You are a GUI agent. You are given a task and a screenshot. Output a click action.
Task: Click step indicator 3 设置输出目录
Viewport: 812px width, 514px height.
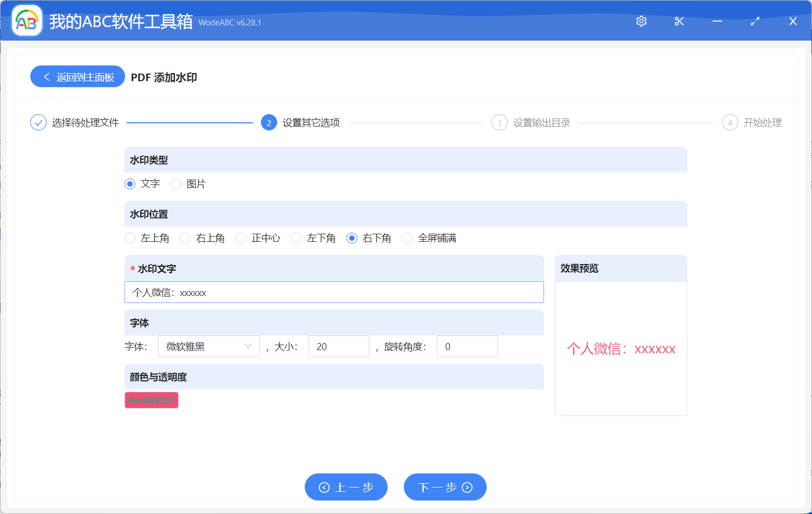click(531, 122)
